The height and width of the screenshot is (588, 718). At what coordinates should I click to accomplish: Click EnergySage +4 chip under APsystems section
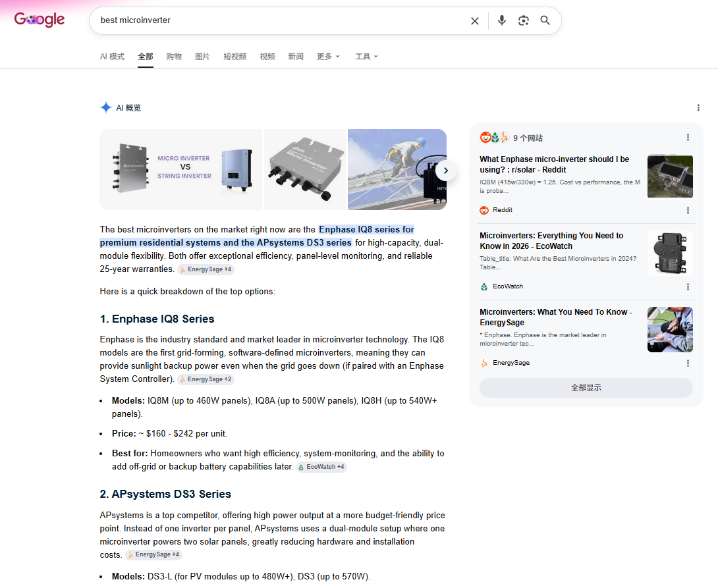[154, 554]
